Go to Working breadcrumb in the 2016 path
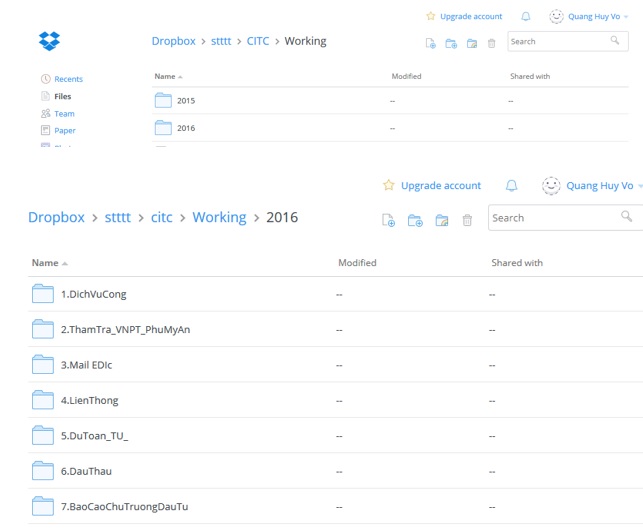This screenshot has width=643, height=528. (219, 218)
